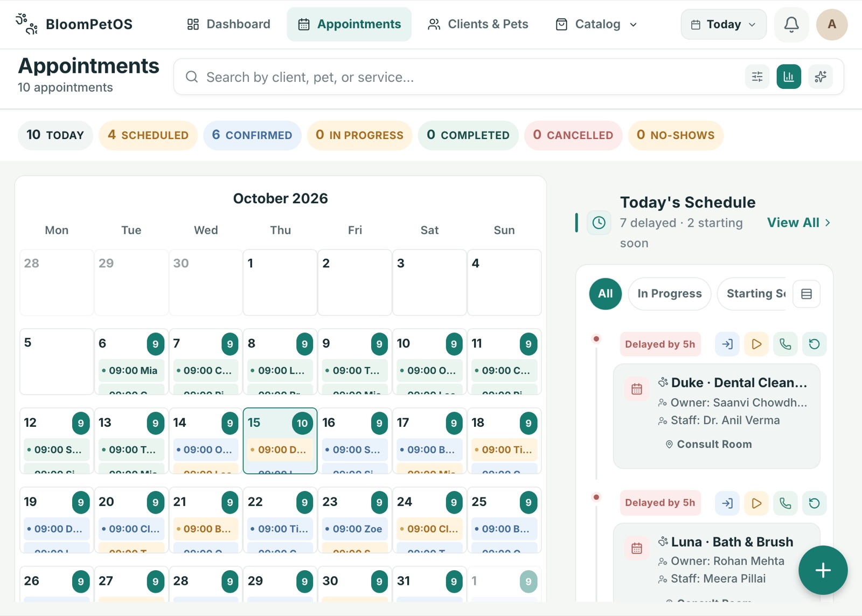The width and height of the screenshot is (862, 616).
Task: Filter schedule by In Progress
Action: point(669,294)
